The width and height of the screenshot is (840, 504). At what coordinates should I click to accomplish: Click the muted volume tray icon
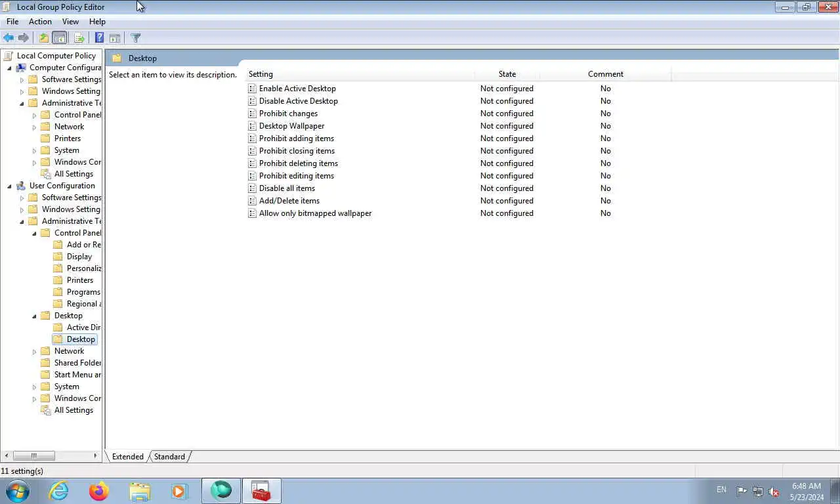click(x=774, y=491)
